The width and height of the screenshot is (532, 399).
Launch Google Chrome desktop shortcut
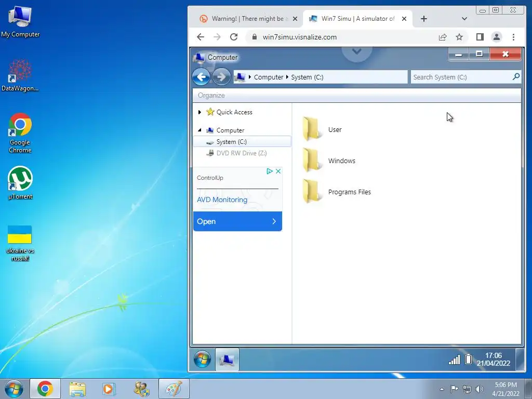(20, 132)
